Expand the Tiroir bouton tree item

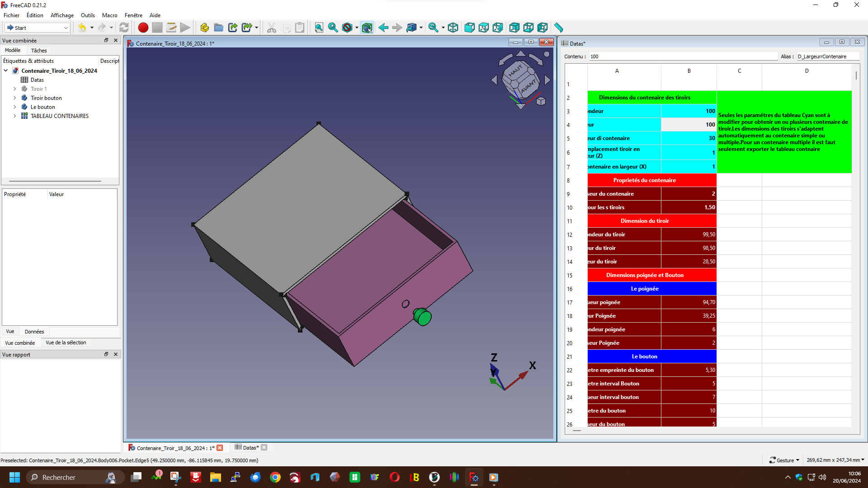coord(14,98)
